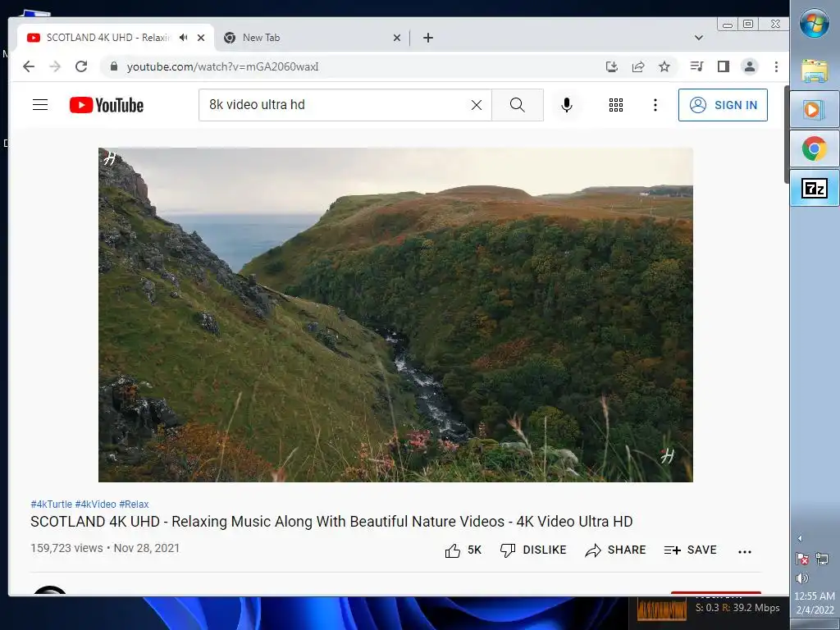The image size is (840, 630).
Task: Open the Action Center flag icon
Action: 802,559
